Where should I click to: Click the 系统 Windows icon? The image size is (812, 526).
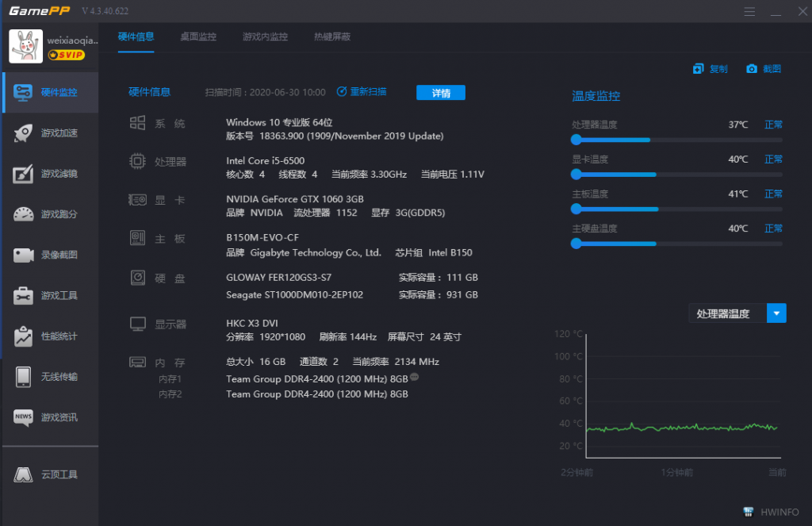(137, 123)
